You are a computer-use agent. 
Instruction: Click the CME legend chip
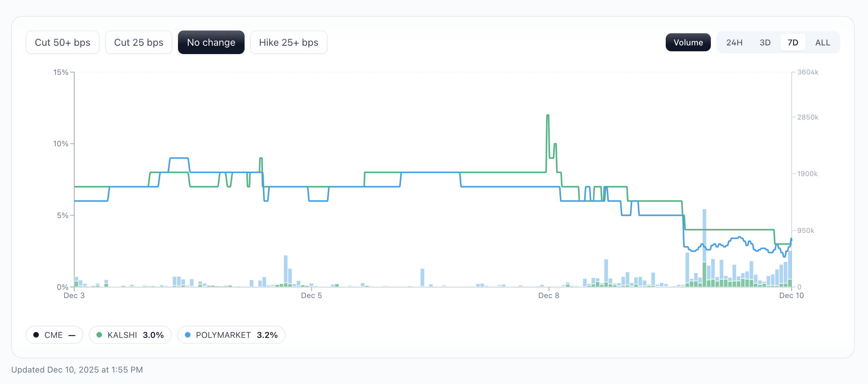(54, 335)
